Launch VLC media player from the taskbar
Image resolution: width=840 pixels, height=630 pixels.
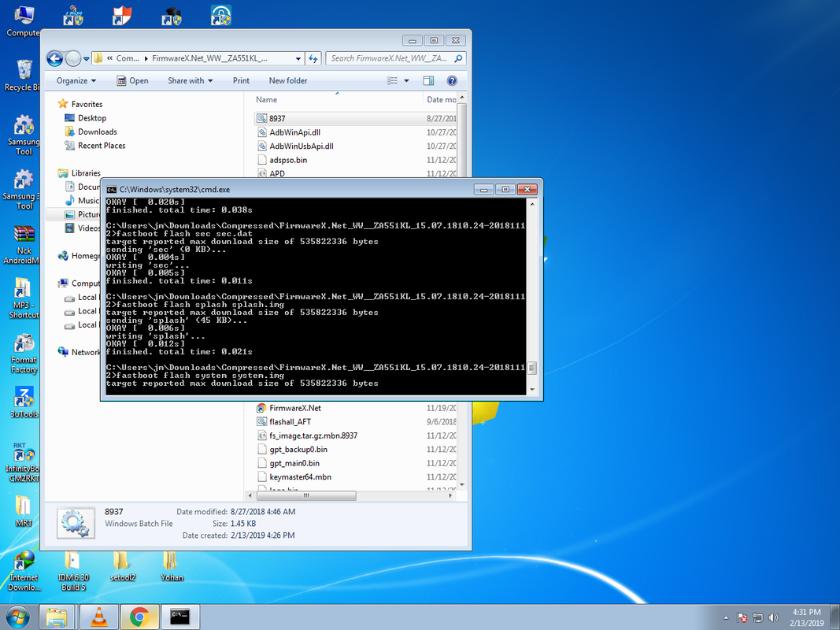pos(99,617)
